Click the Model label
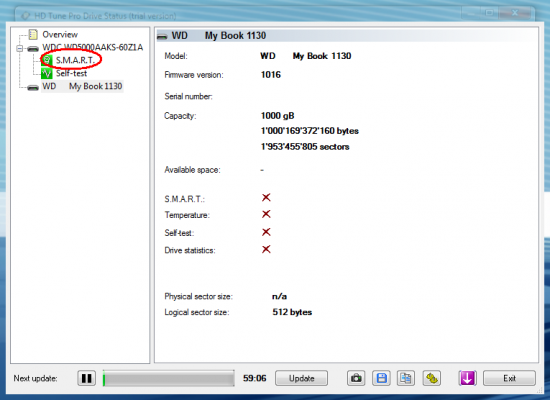Image resolution: width=550 pixels, height=400 pixels. click(176, 56)
